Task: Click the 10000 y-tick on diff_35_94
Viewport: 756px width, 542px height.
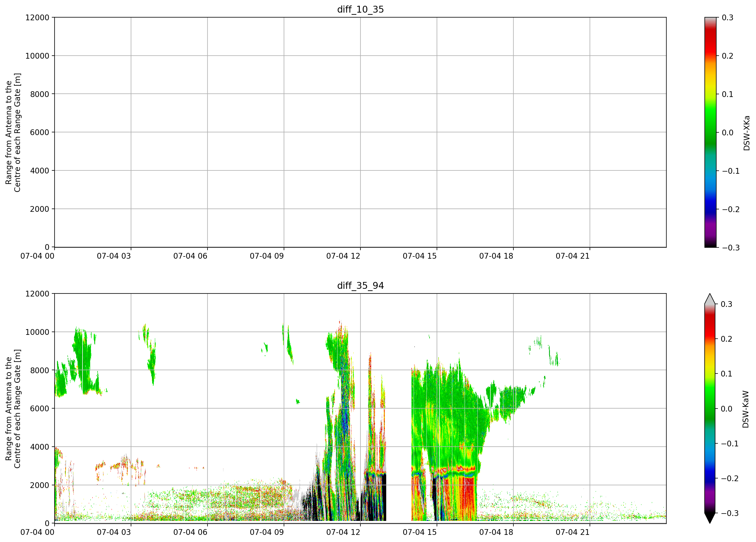Action: (x=37, y=332)
